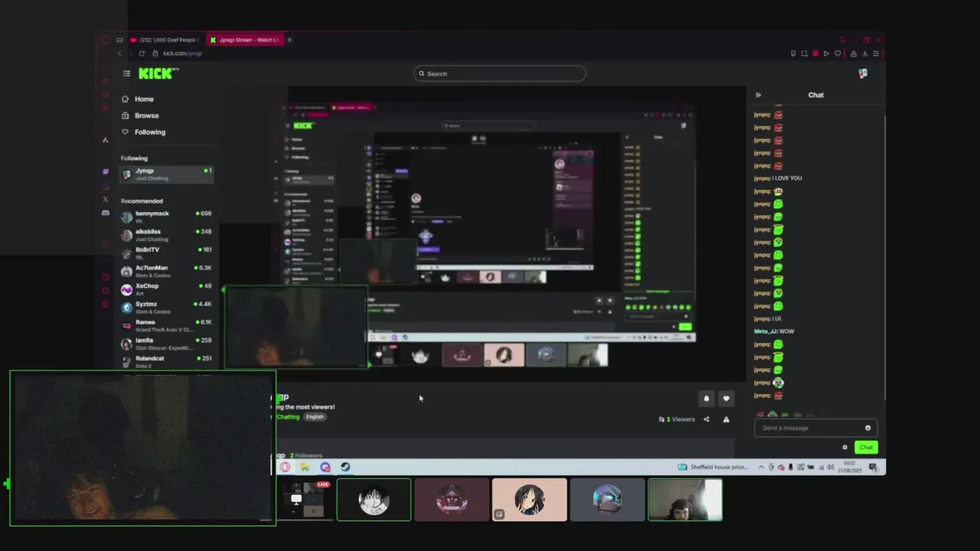
Task: Open BnBriTV recommended channel
Action: (166, 253)
